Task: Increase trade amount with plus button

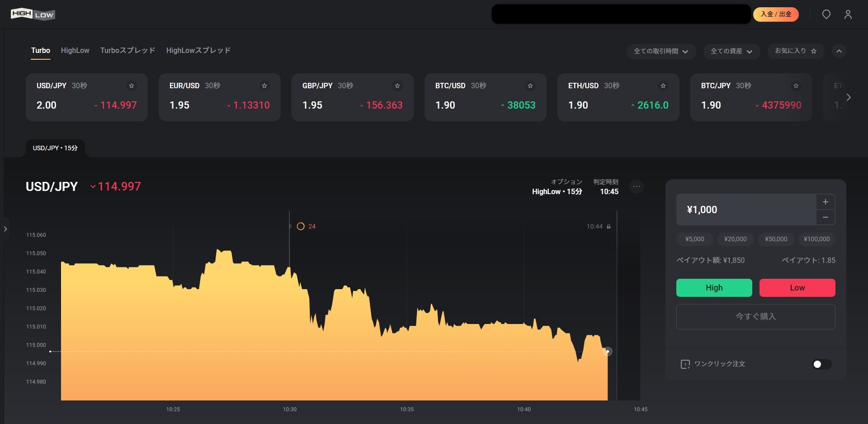Action: point(825,202)
